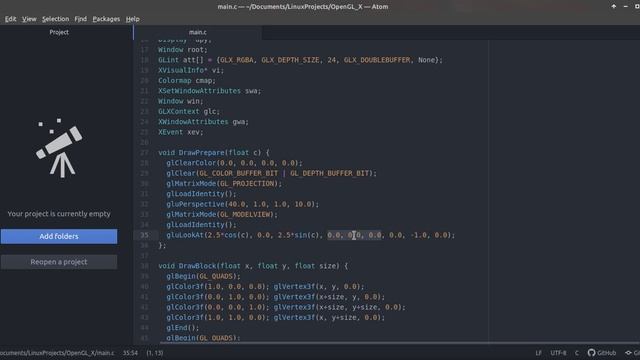
Task: Click the void DrawBlock function declaration
Action: click(253, 266)
